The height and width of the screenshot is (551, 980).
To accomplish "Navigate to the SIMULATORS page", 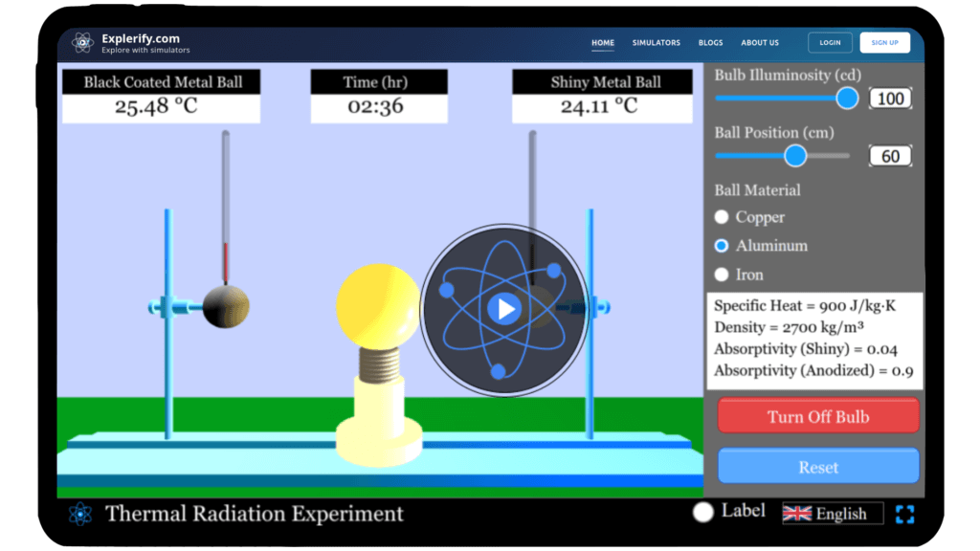I will pyautogui.click(x=657, y=42).
